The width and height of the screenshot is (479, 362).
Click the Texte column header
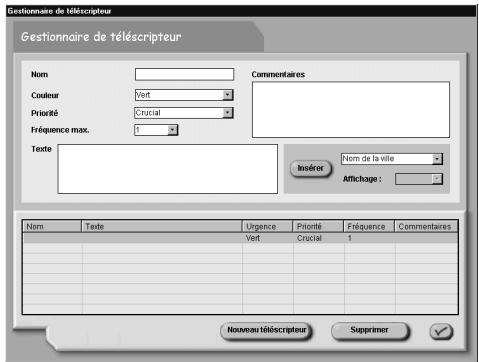pos(162,227)
